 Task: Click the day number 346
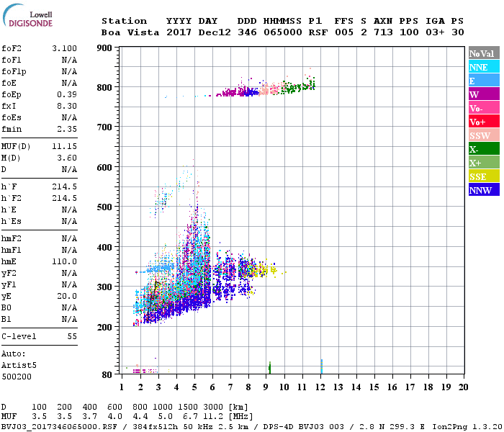247,32
